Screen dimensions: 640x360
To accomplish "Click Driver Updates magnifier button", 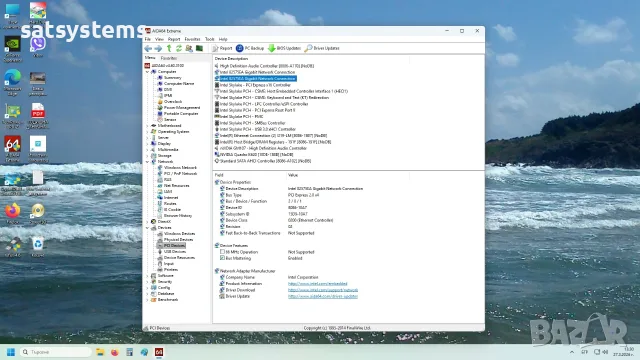I will click(x=322, y=48).
